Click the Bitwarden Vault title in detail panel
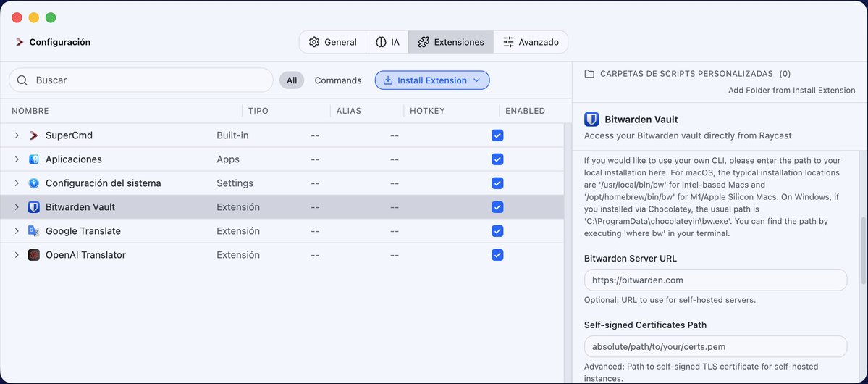868x384 pixels. pyautogui.click(x=641, y=119)
